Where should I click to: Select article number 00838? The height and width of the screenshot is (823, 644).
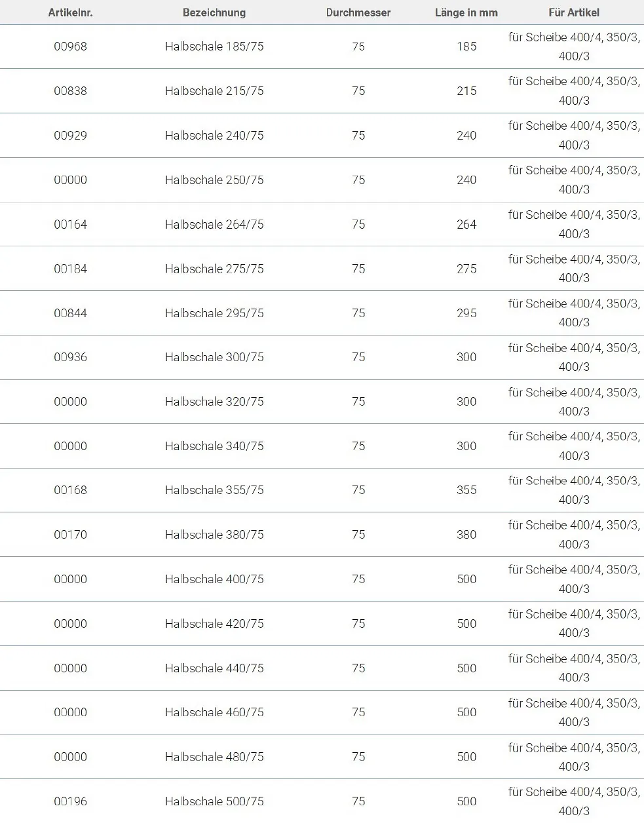tap(70, 91)
